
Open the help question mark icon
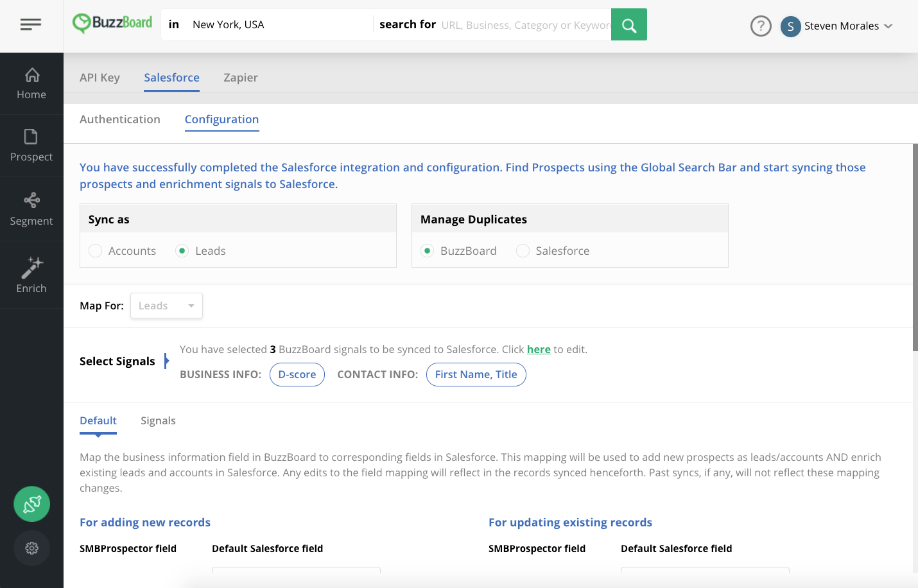tap(761, 26)
